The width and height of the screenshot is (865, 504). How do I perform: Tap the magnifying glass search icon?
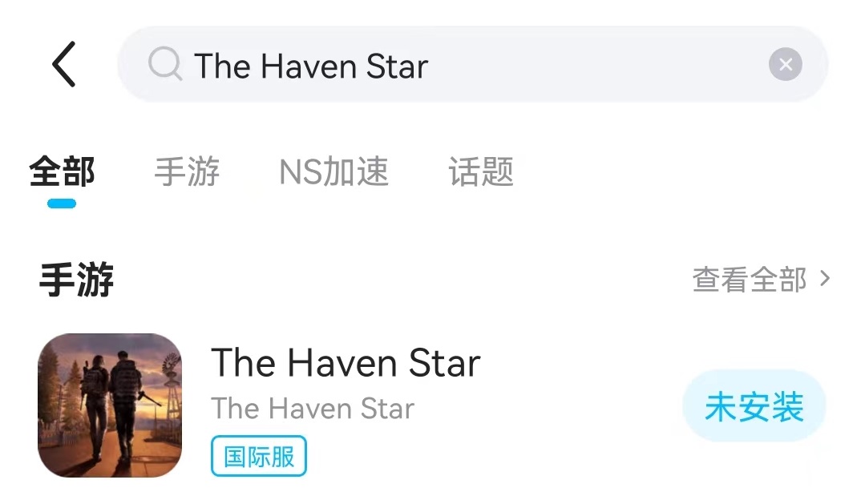point(164,64)
